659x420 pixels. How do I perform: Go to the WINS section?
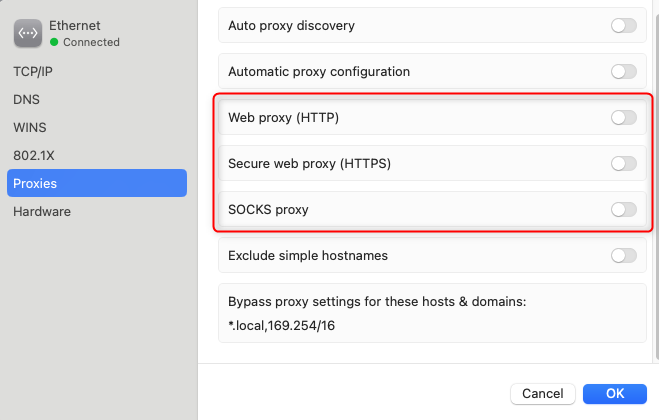tap(29, 127)
